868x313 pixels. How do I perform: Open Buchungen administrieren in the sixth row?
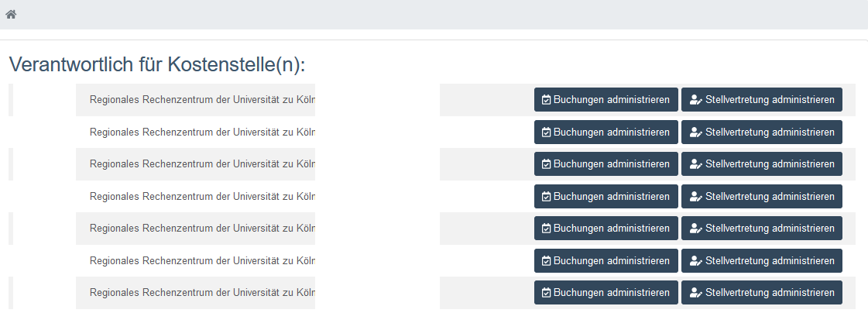[606, 260]
